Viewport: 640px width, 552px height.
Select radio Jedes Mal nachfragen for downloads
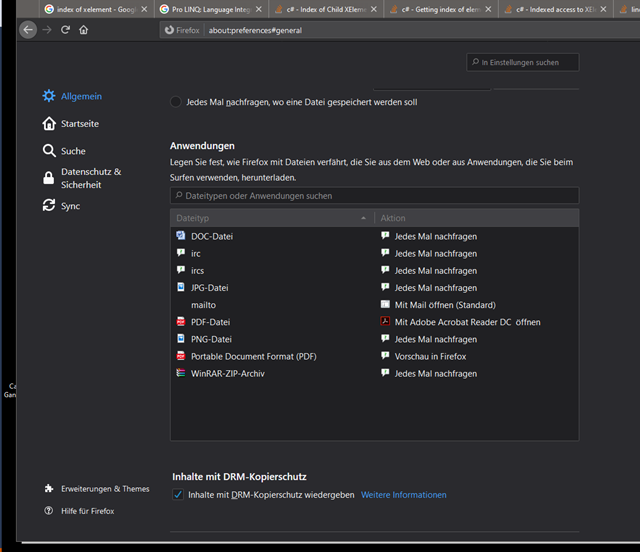[177, 102]
